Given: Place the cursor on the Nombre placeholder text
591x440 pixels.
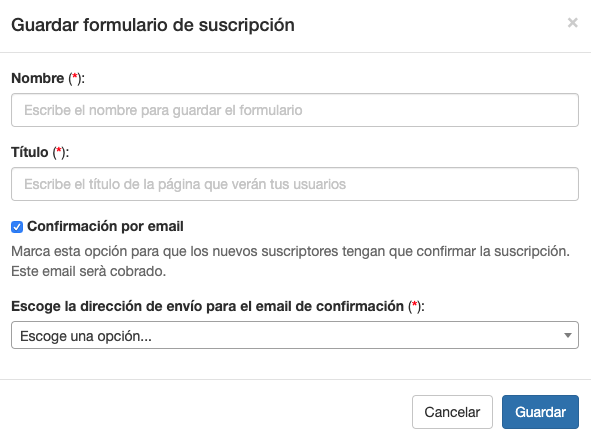Looking at the screenshot, I should 163,110.
